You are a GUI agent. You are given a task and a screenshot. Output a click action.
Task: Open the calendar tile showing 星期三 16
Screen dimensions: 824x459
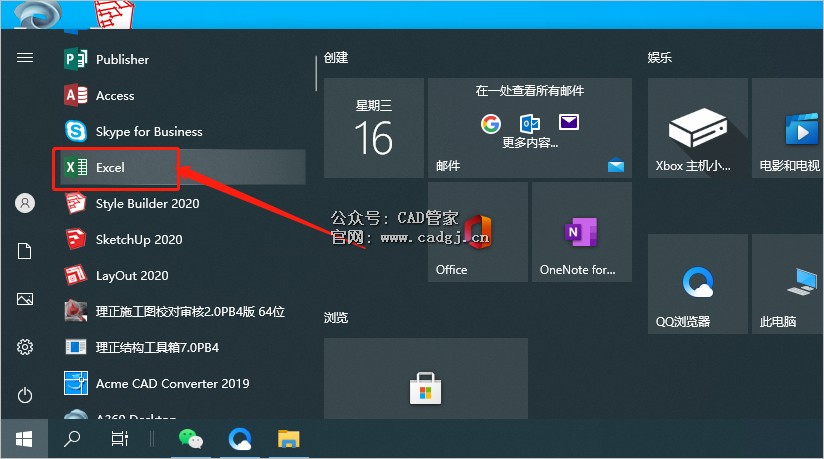point(374,128)
